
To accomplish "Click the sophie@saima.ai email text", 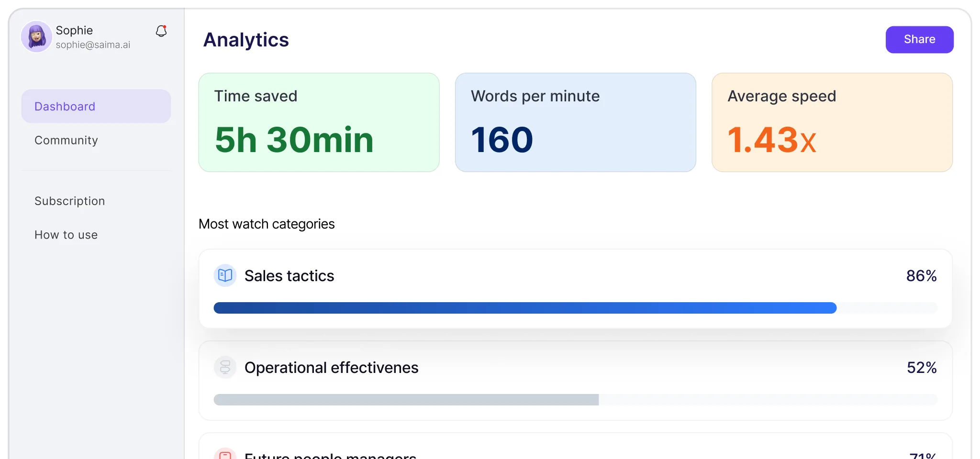I will (x=93, y=45).
